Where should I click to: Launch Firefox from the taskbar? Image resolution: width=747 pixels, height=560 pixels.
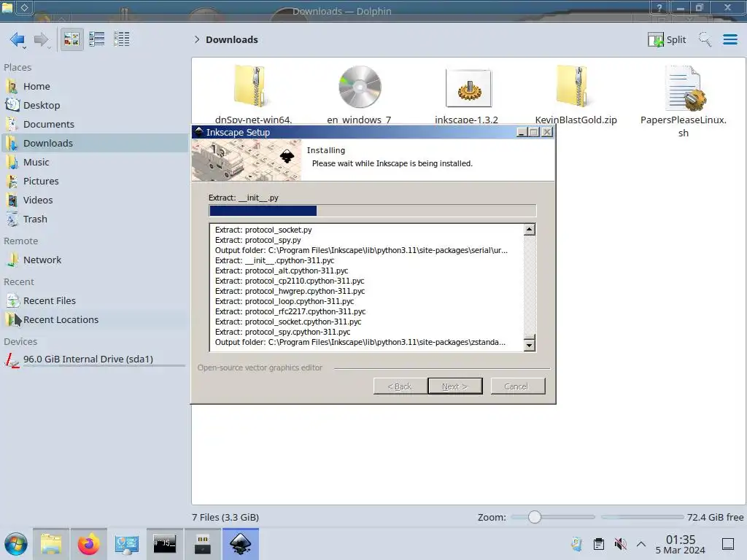pyautogui.click(x=88, y=544)
